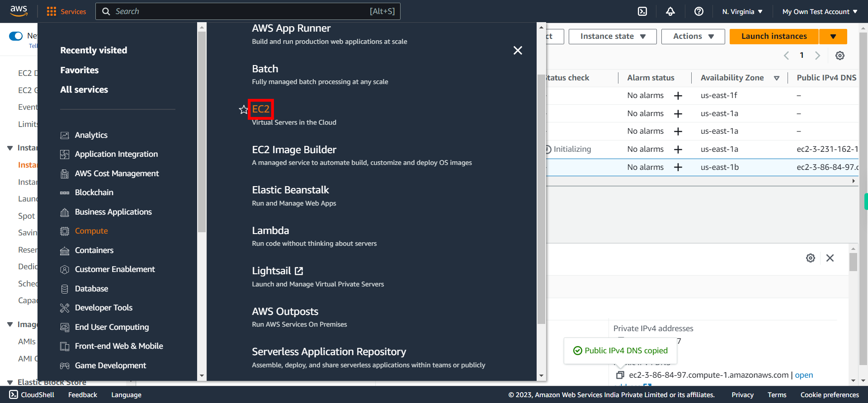Open the notifications bell
The height and width of the screenshot is (403, 868).
point(670,11)
